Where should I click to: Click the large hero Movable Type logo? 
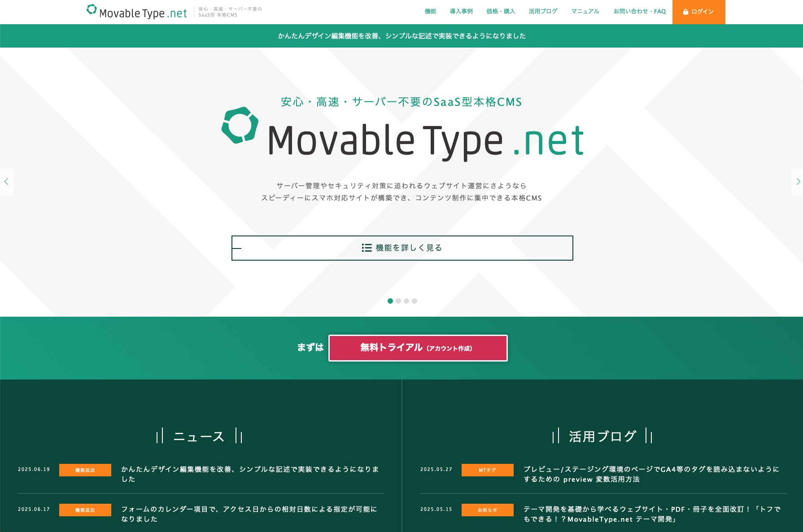click(402, 134)
